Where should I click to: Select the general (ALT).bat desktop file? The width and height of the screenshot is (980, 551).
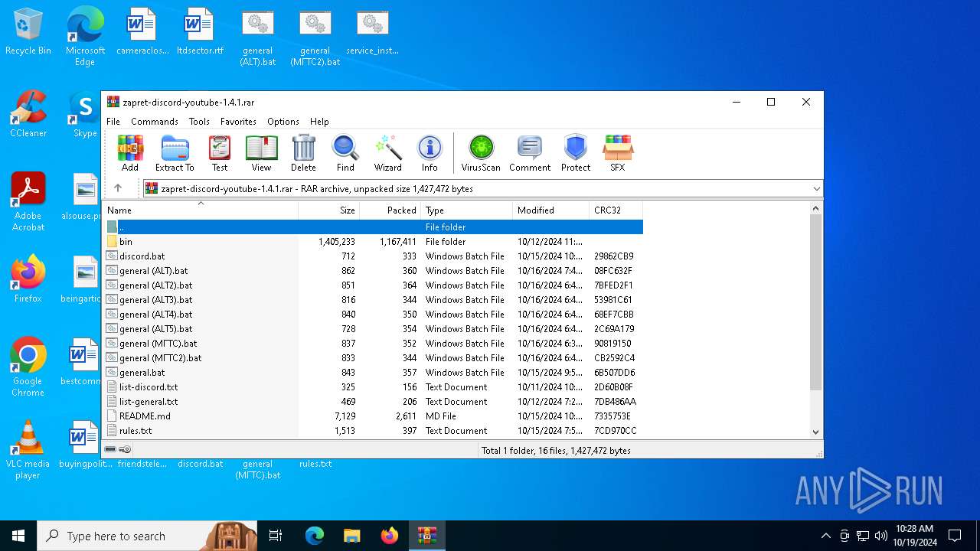coord(258,37)
